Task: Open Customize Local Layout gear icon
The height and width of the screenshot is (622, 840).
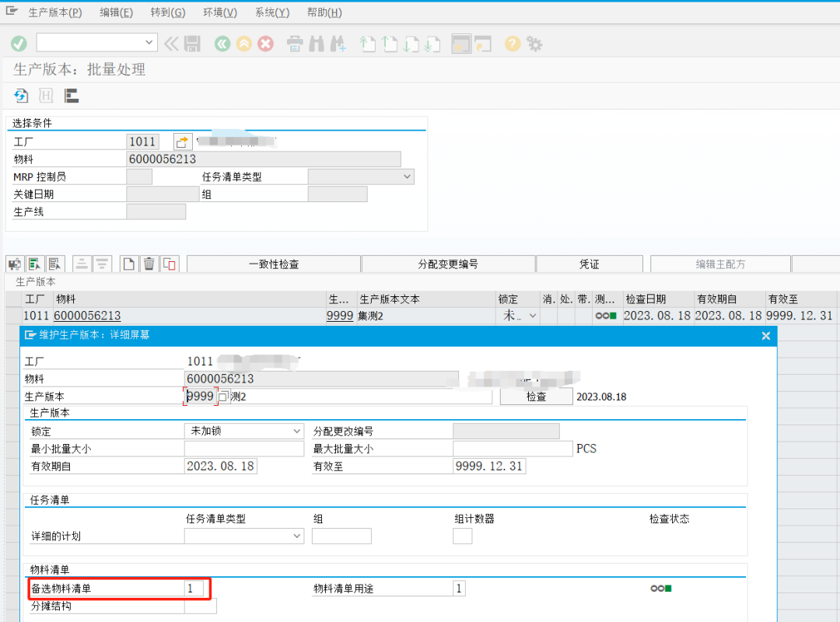Action: [x=534, y=44]
